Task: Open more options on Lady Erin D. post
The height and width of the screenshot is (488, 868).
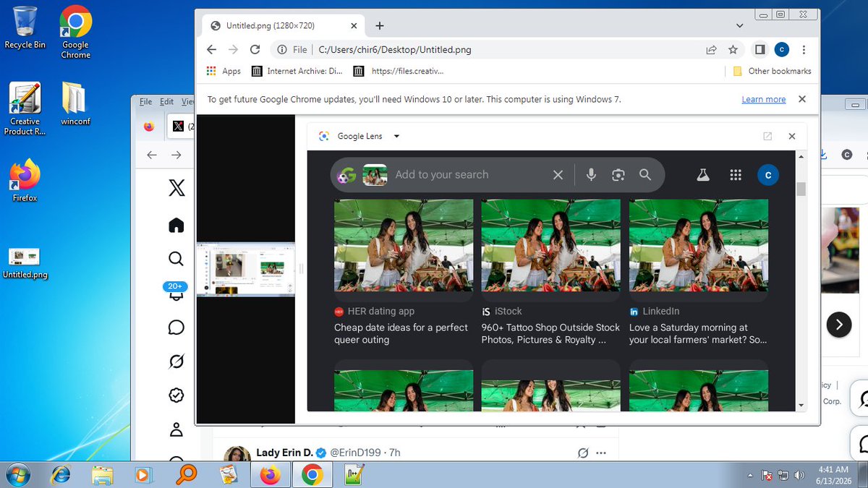Action: click(x=600, y=453)
